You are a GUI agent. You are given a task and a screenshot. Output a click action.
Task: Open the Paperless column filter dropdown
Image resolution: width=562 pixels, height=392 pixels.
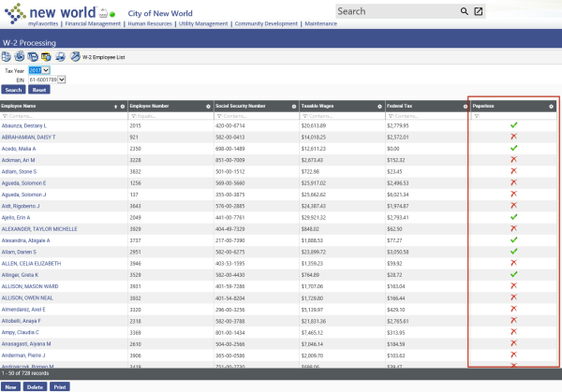pyautogui.click(x=478, y=115)
